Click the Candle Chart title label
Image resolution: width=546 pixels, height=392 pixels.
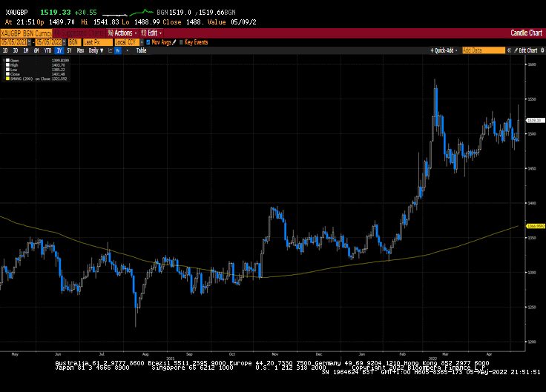coord(526,33)
